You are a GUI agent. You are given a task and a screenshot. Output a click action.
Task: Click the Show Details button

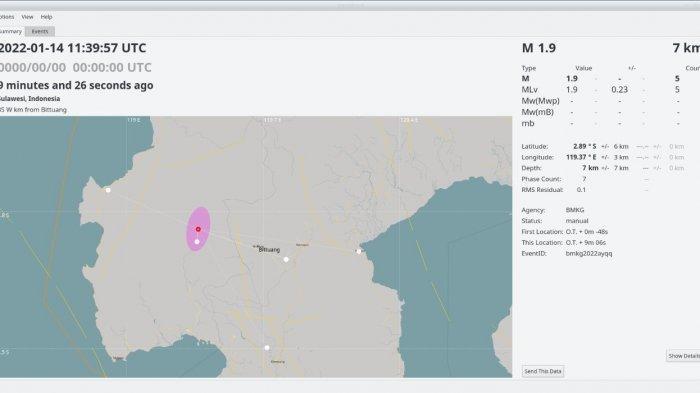(x=683, y=356)
